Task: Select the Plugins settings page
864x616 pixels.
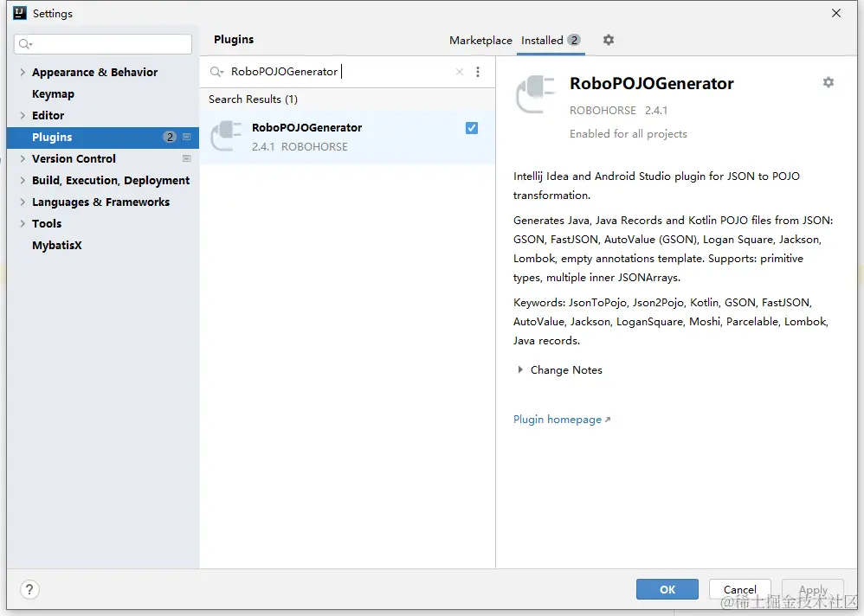Action: click(102, 137)
